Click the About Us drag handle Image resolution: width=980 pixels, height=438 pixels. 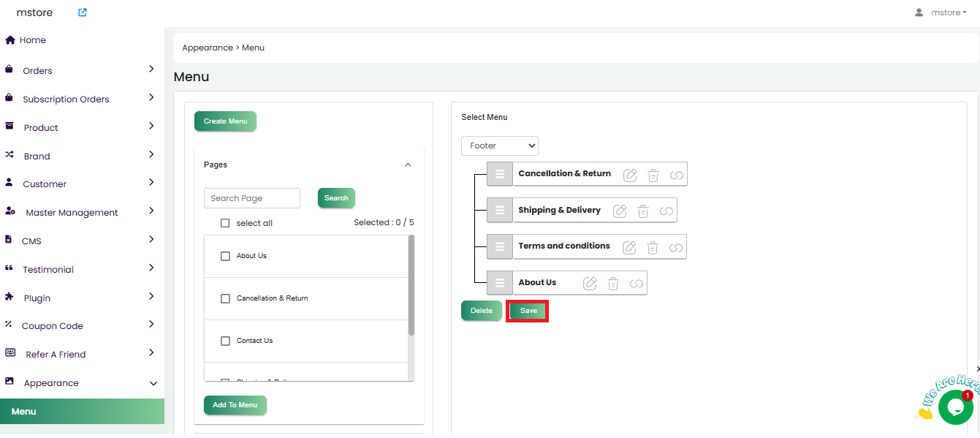pyautogui.click(x=500, y=283)
